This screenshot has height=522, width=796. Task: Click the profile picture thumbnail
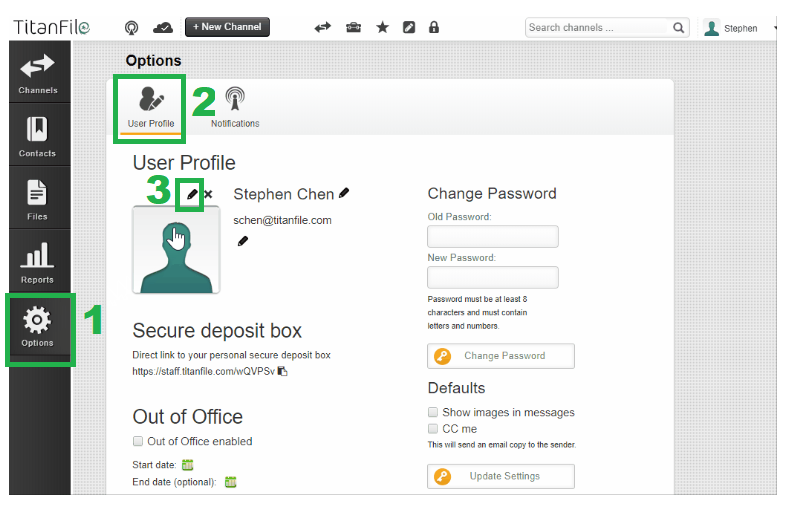[x=176, y=250]
